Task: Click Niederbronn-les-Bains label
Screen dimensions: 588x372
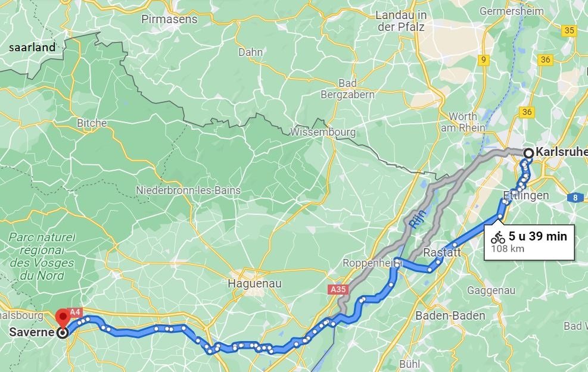Action: pos(188,190)
